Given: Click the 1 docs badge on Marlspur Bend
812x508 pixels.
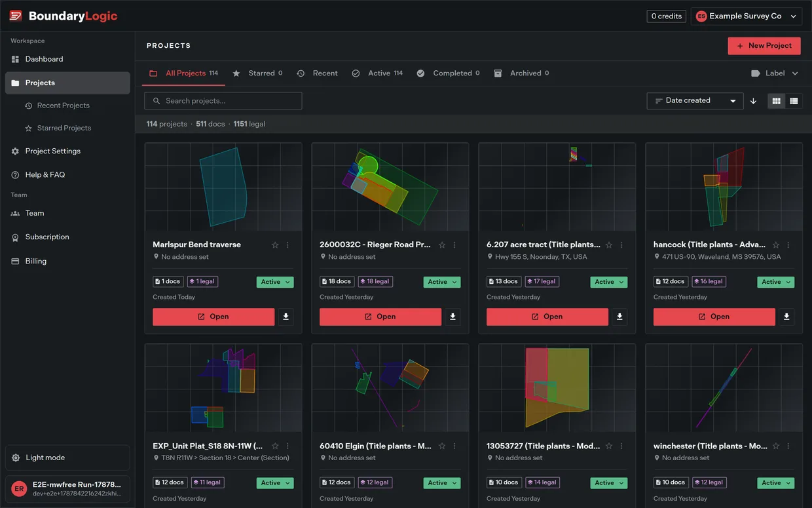Looking at the screenshot, I should 168,281.
